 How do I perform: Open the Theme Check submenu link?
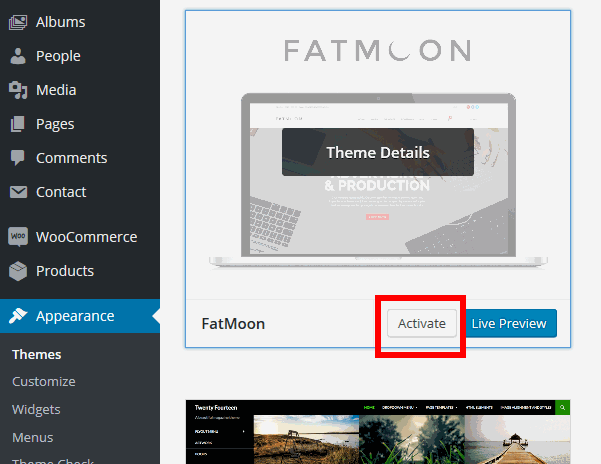click(53, 461)
